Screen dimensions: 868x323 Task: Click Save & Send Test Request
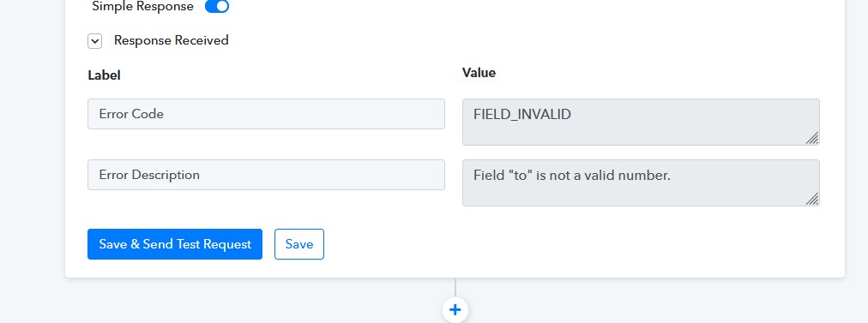coord(175,244)
